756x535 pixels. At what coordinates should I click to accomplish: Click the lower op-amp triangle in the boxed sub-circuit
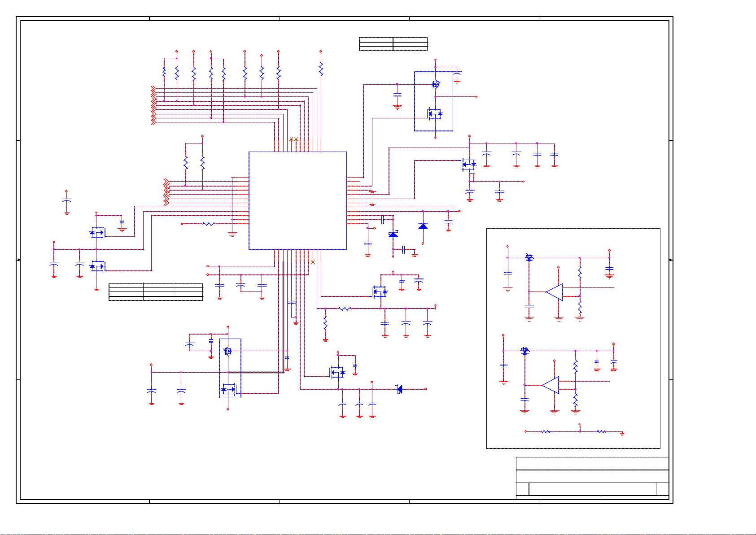[551, 385]
